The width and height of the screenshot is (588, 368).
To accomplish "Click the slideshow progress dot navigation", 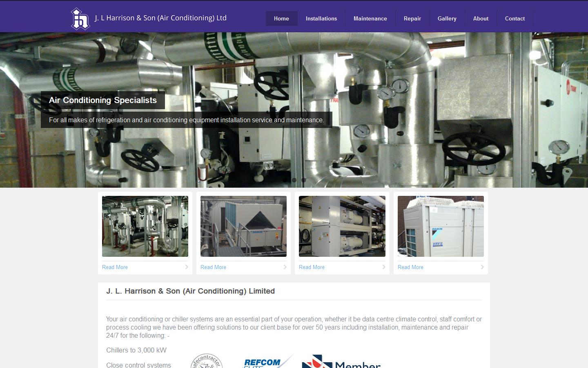I will click(x=298, y=180).
